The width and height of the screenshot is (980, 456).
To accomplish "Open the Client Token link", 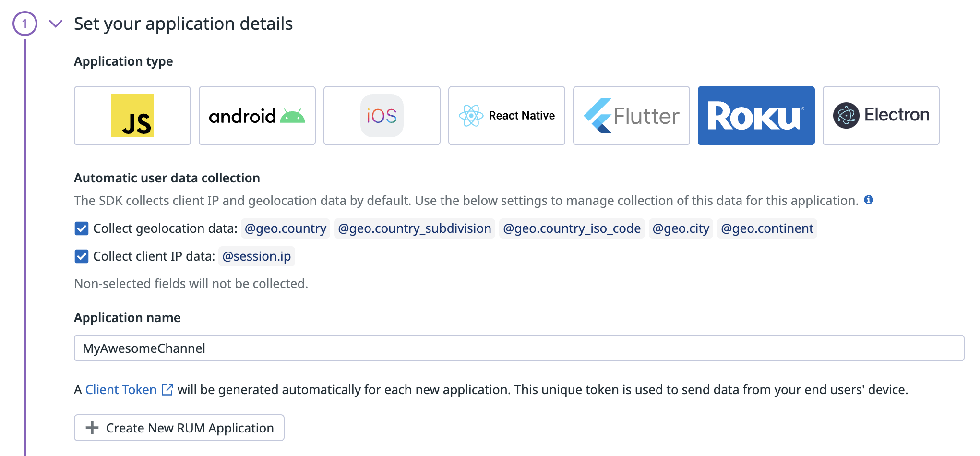I will 121,389.
